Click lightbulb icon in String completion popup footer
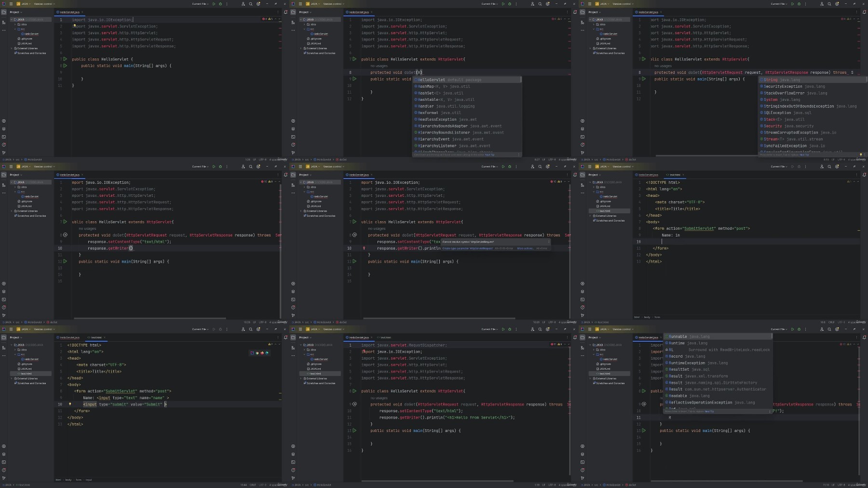Viewport: 868px width, 488px height. pos(860,154)
